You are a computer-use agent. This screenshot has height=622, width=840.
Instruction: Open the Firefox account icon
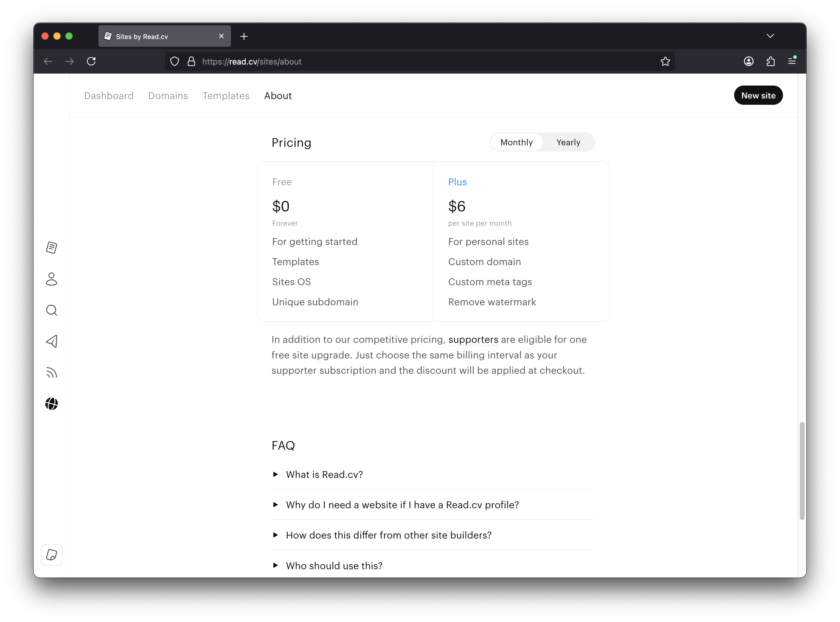748,61
